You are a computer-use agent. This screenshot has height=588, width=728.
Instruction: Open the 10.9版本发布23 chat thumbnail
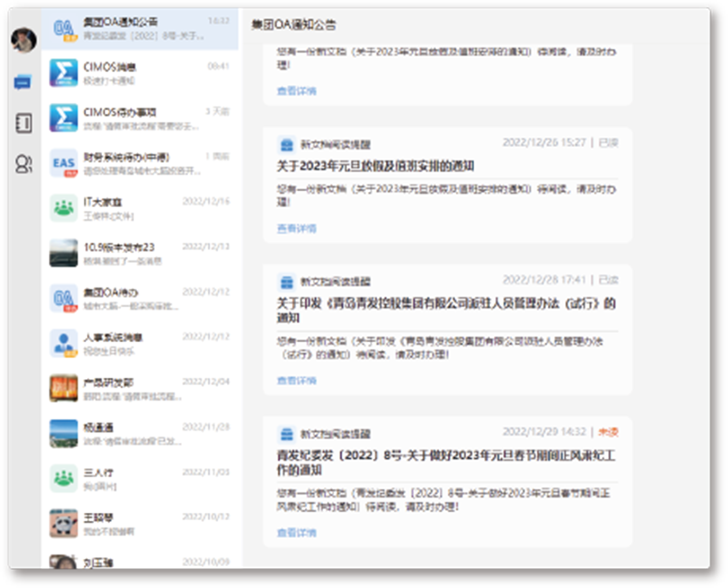(64, 253)
